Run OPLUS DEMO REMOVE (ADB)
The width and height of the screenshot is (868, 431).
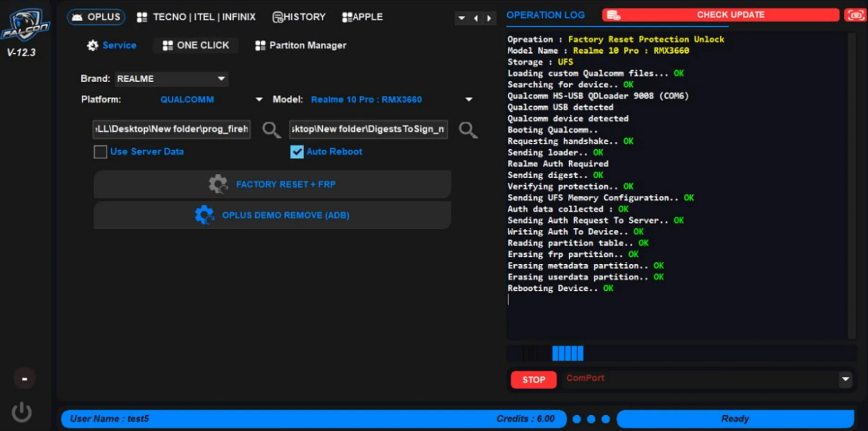(272, 215)
